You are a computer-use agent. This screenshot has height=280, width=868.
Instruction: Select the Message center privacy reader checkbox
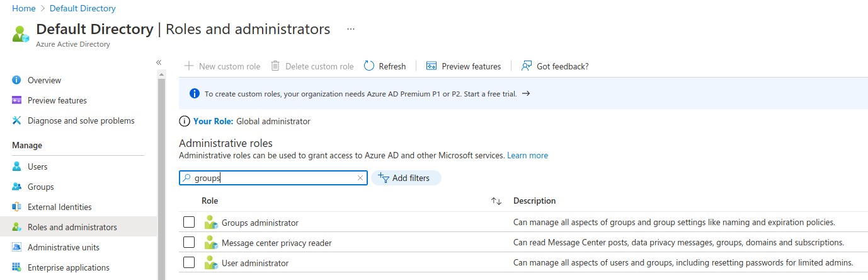pyautogui.click(x=189, y=242)
